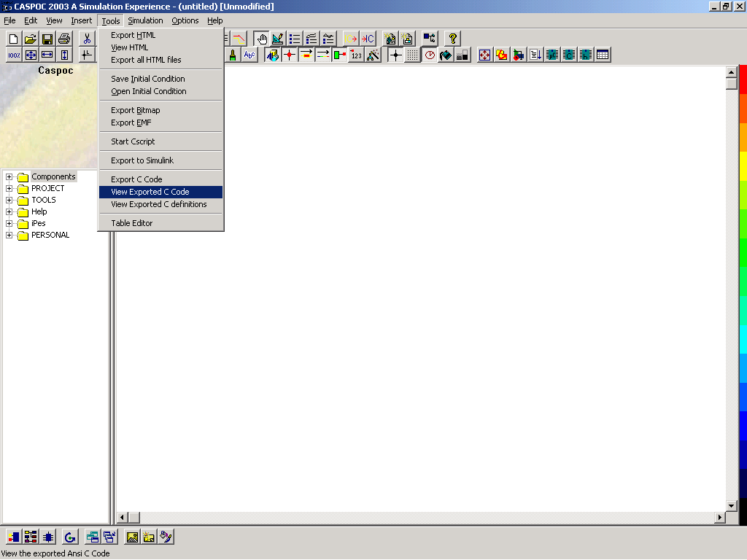This screenshot has height=560, width=747.
Task: Toggle the crosshair cursor icon
Action: (x=396, y=55)
